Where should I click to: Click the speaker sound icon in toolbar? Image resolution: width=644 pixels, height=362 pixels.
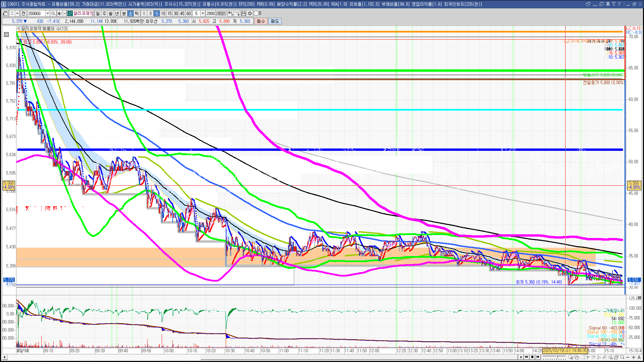pyautogui.click(x=59, y=13)
